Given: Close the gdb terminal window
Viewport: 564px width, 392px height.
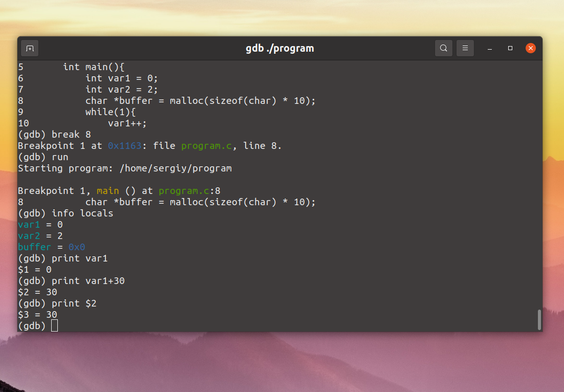Looking at the screenshot, I should 531,48.
